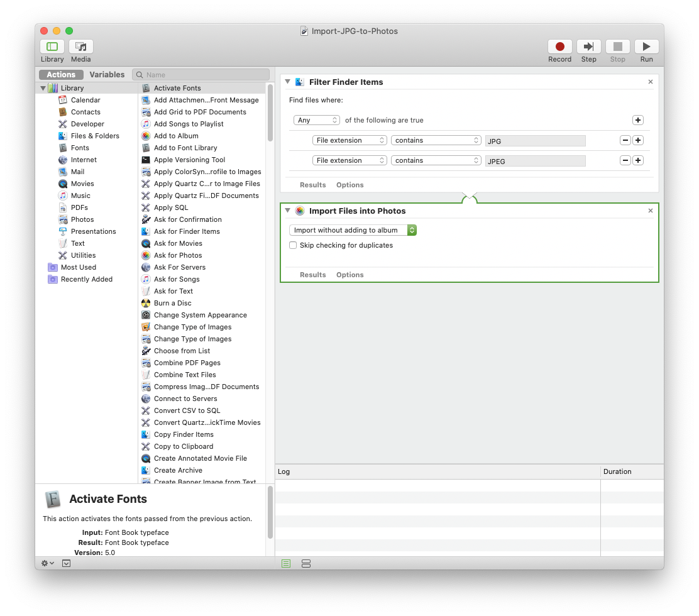The width and height of the screenshot is (699, 616).
Task: Click the description pane scrollbar
Action: pyautogui.click(x=270, y=512)
